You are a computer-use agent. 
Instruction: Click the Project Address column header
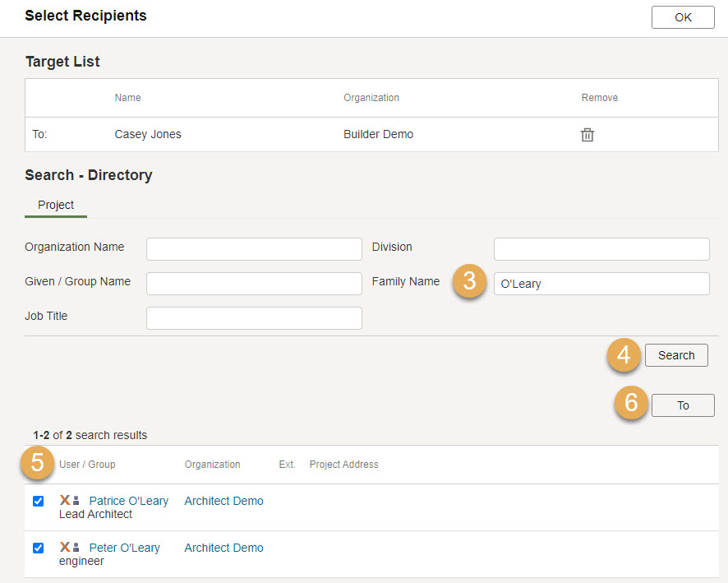[x=344, y=465]
